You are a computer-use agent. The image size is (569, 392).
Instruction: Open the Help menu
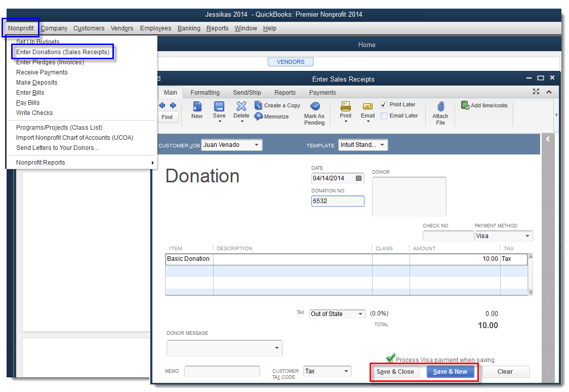point(270,28)
